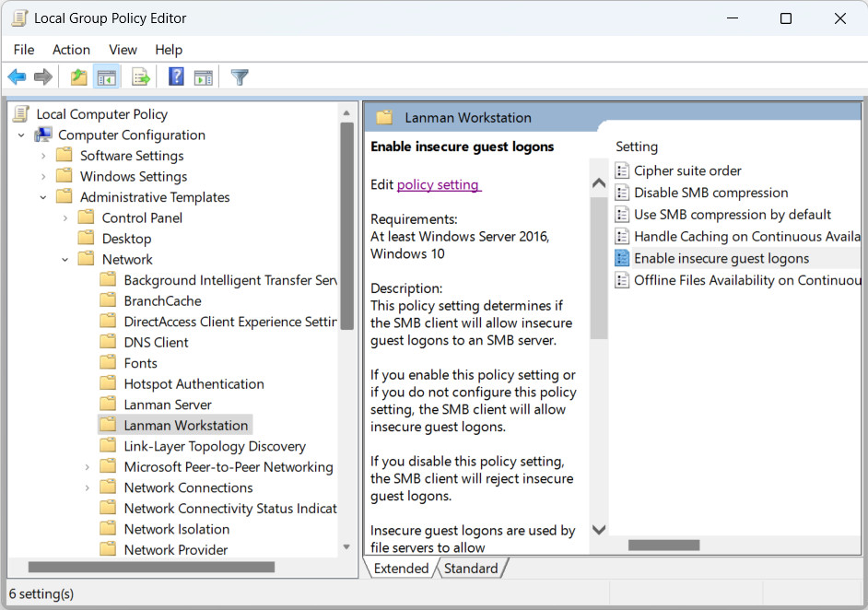Open the Action menu

71,50
